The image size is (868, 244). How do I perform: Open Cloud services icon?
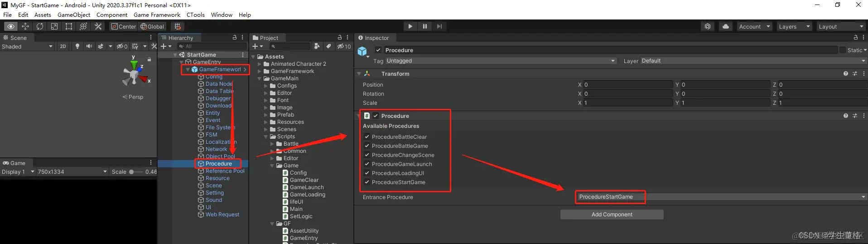pos(726,26)
